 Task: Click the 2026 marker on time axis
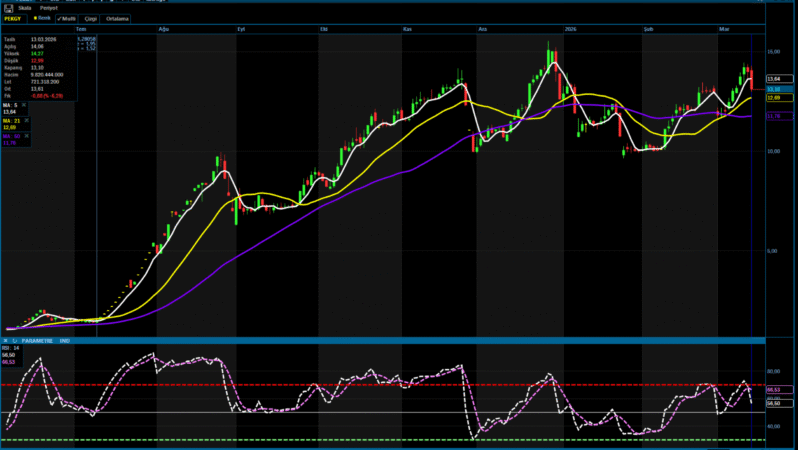571,30
